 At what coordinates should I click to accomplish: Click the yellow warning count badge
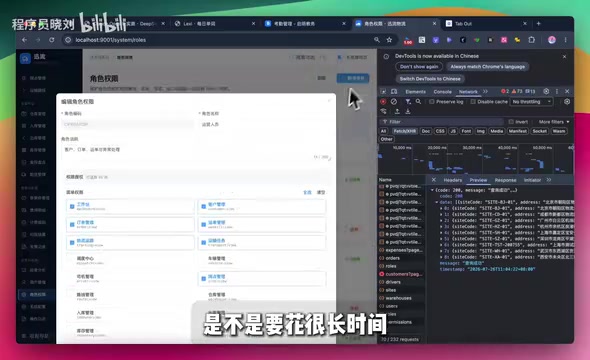click(517, 91)
